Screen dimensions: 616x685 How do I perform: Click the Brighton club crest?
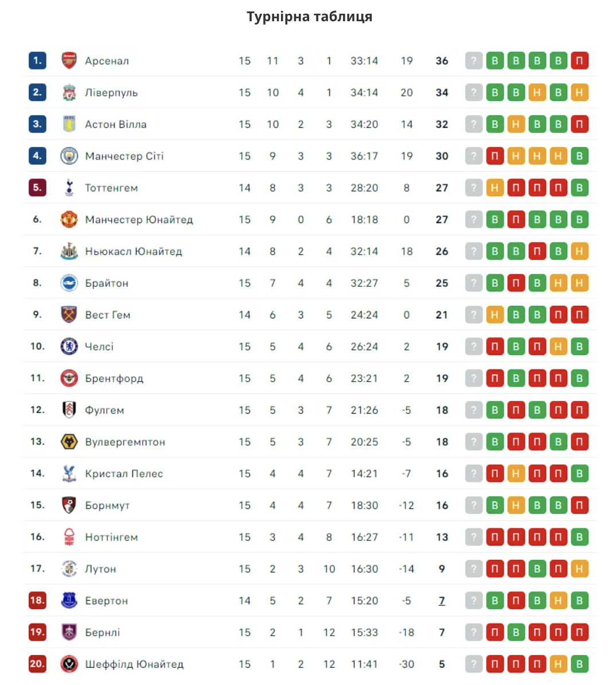click(69, 283)
